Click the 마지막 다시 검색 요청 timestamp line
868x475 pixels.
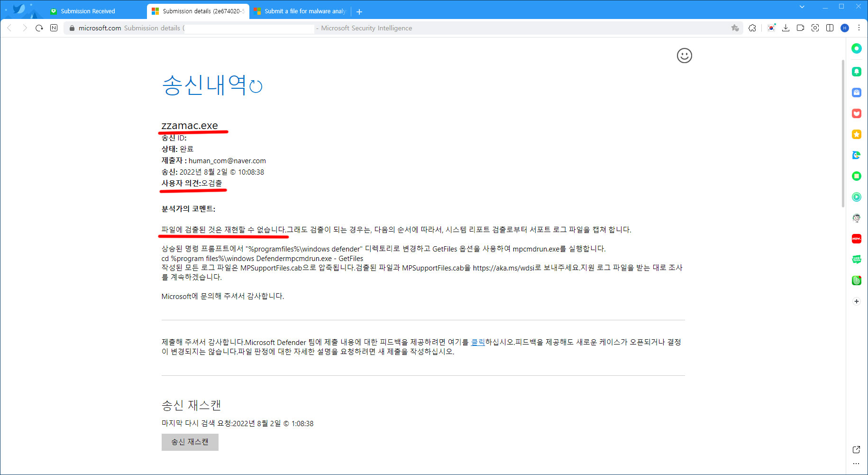(238, 423)
